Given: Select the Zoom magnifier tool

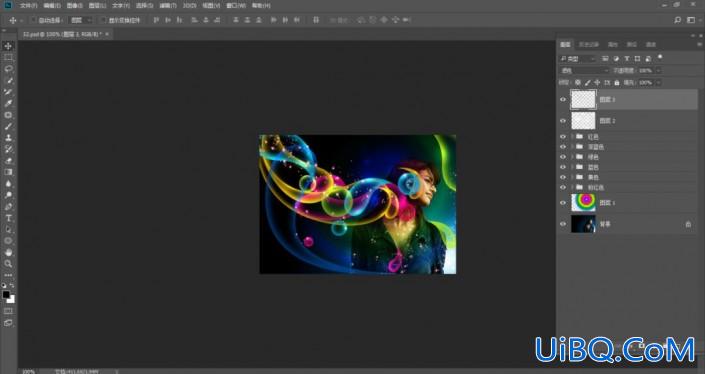Looking at the screenshot, I should tap(8, 264).
